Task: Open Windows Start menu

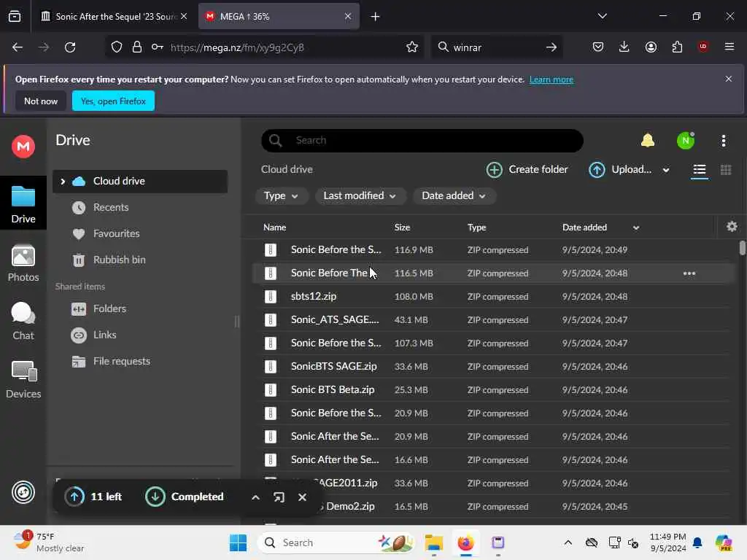Action: point(238,542)
